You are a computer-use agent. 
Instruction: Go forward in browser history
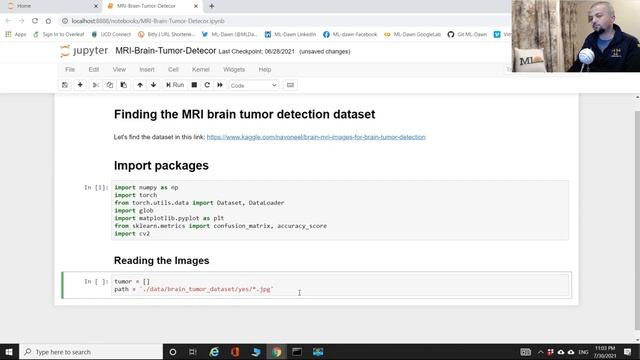click(x=21, y=21)
